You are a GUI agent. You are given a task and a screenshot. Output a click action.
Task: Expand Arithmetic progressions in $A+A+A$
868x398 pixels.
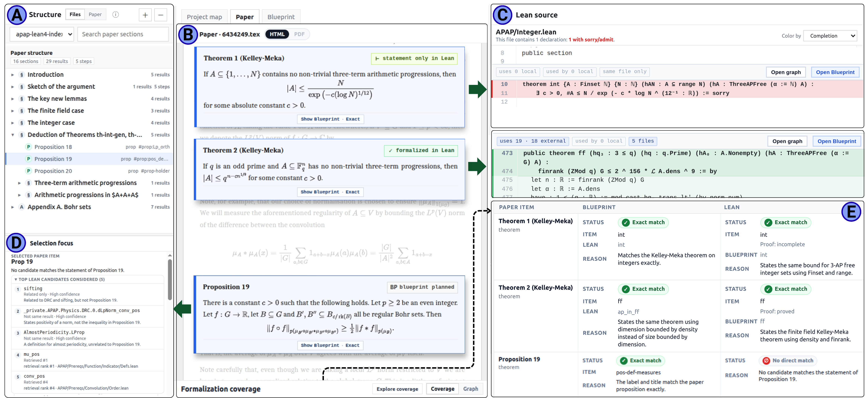tap(20, 195)
